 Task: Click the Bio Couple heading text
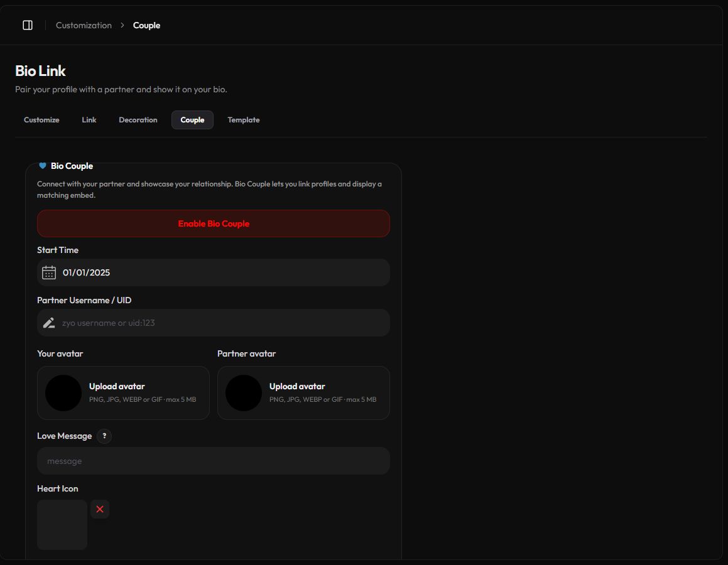coord(72,166)
